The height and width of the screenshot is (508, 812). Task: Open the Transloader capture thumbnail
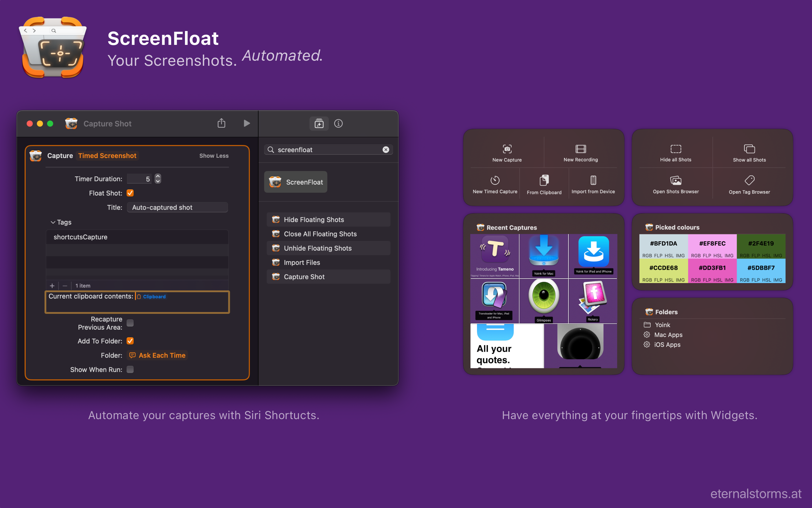click(495, 301)
